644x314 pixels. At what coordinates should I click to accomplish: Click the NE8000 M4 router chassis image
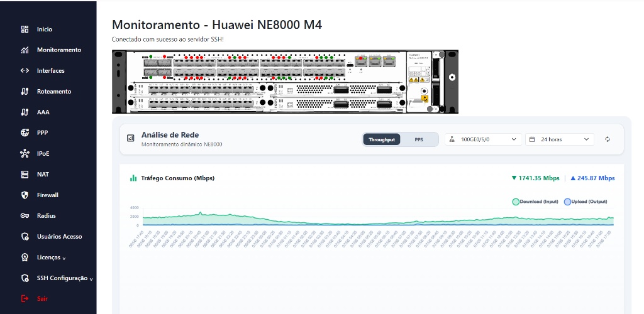pos(285,82)
